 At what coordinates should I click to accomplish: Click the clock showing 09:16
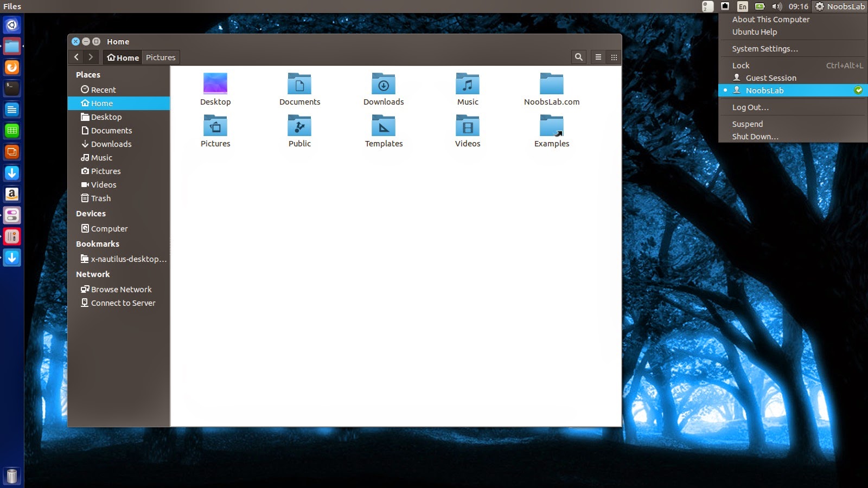click(x=799, y=7)
